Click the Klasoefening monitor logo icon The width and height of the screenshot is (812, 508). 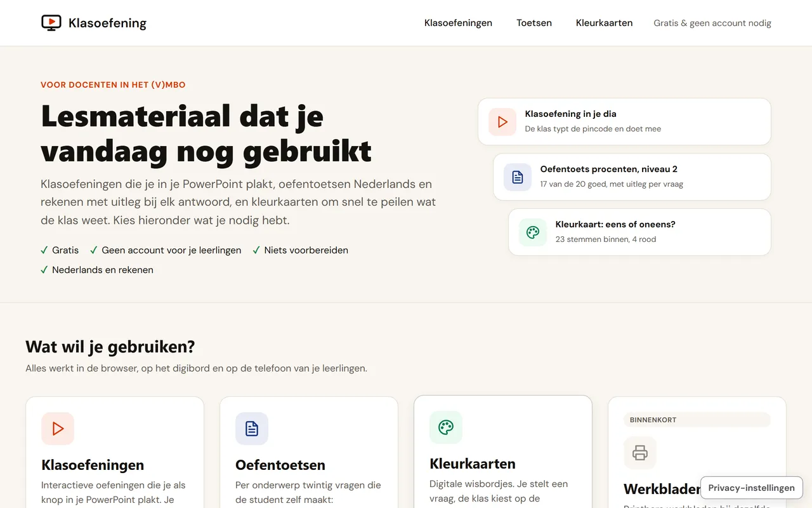[51, 23]
